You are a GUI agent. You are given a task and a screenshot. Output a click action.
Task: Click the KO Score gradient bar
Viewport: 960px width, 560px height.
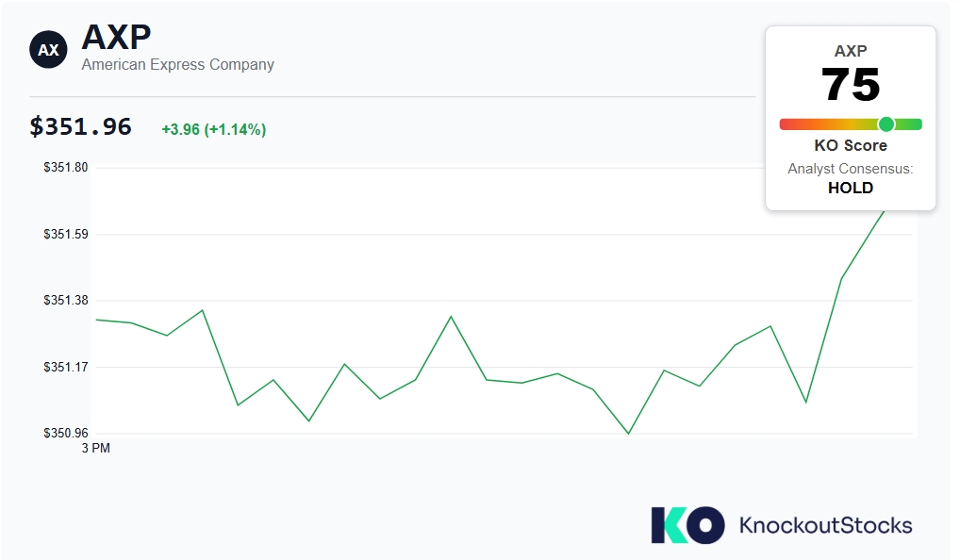[x=851, y=124]
